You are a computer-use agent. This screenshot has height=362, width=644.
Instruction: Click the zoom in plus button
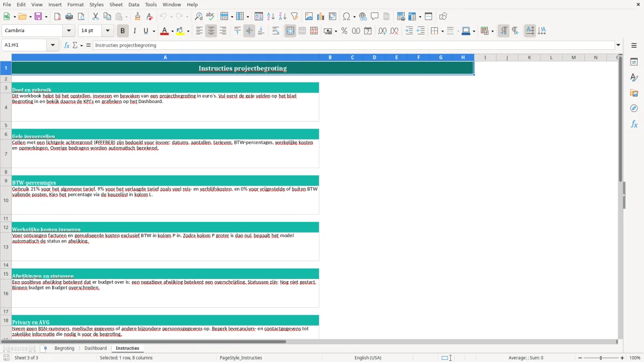coord(623,358)
